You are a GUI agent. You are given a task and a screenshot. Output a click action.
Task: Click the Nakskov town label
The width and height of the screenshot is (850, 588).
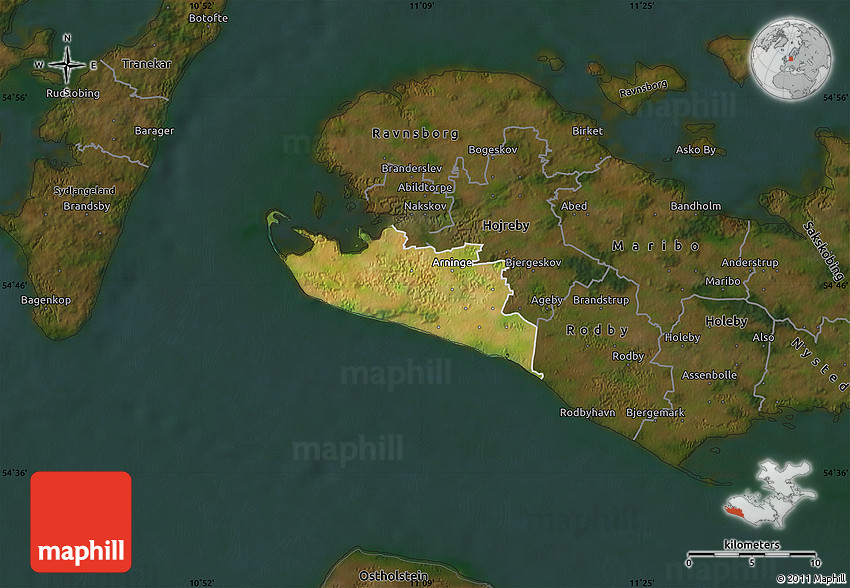pos(425,206)
